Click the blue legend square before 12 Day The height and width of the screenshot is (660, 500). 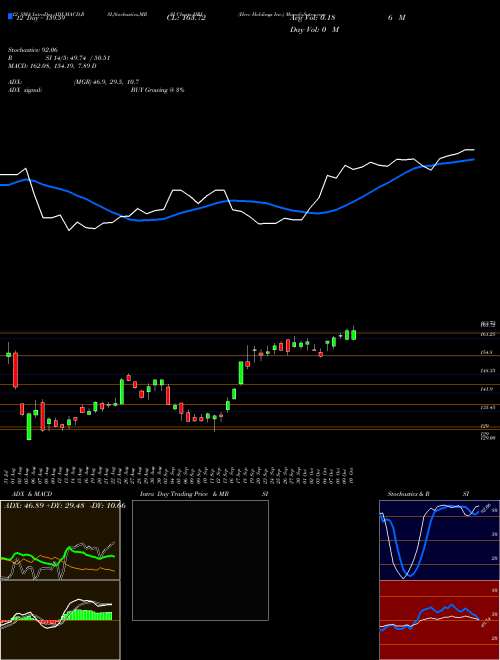click(x=11, y=17)
